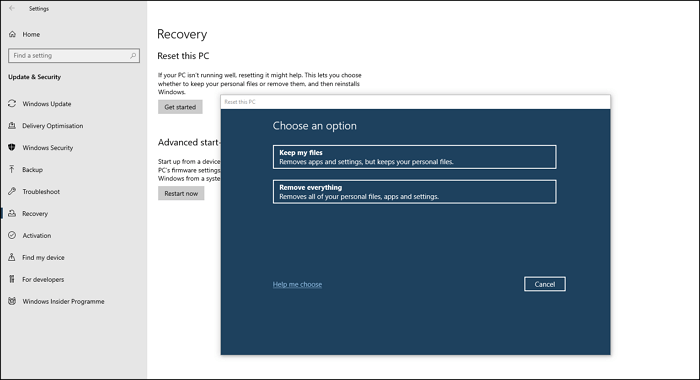The image size is (700, 380).
Task: Click the Backup upload arrow icon
Action: 12,169
